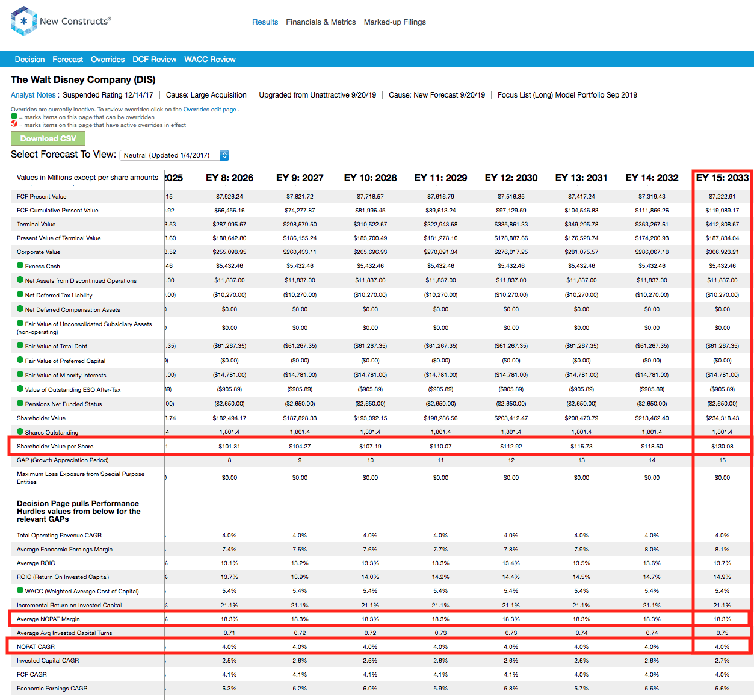Click The Walt Disney Company (DIS) heading
754x700 pixels.
tap(83, 80)
